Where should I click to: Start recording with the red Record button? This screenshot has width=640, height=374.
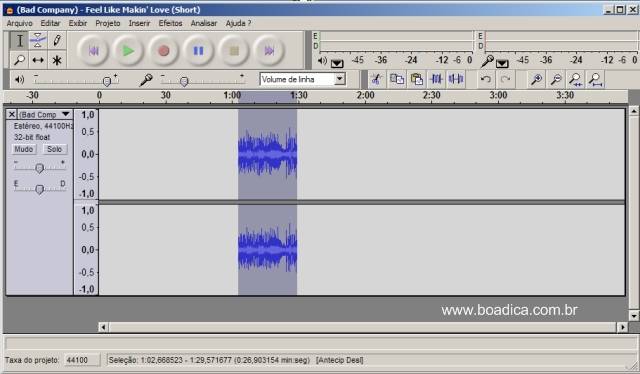pyautogui.click(x=163, y=51)
